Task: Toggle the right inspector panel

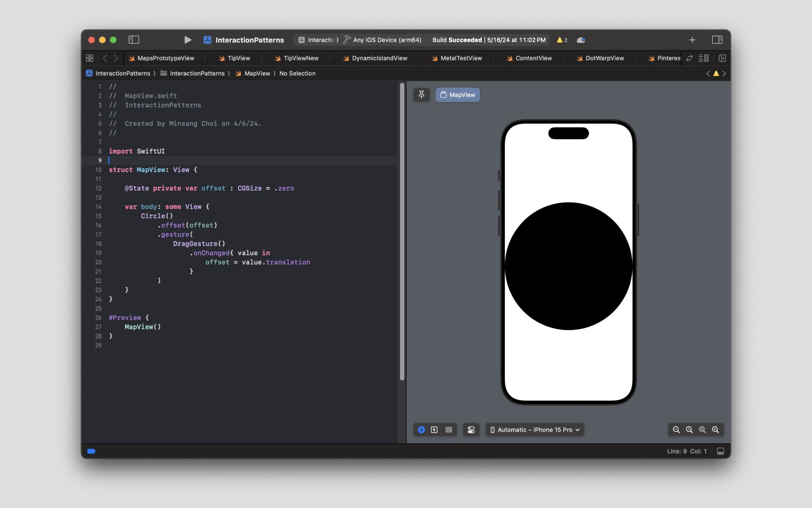Action: point(717,40)
